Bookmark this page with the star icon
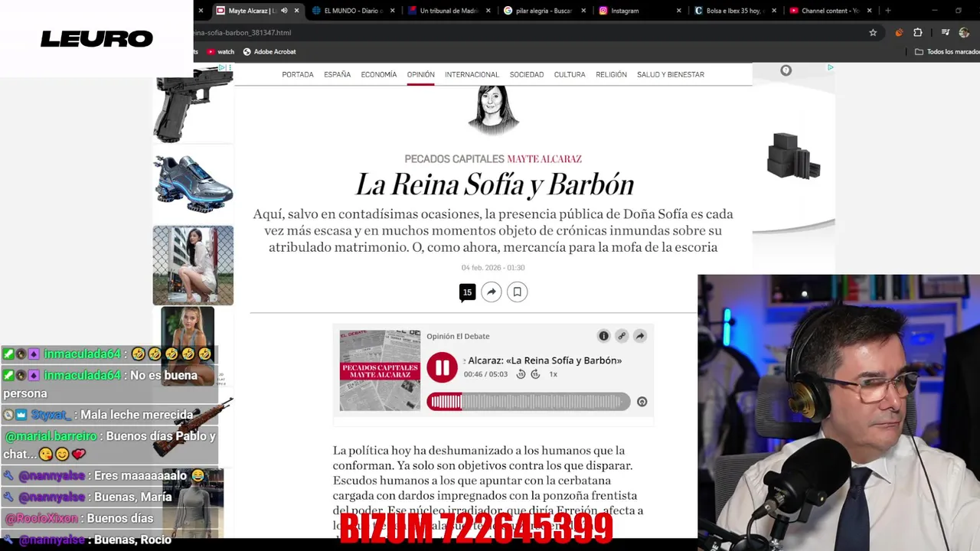 tap(873, 32)
